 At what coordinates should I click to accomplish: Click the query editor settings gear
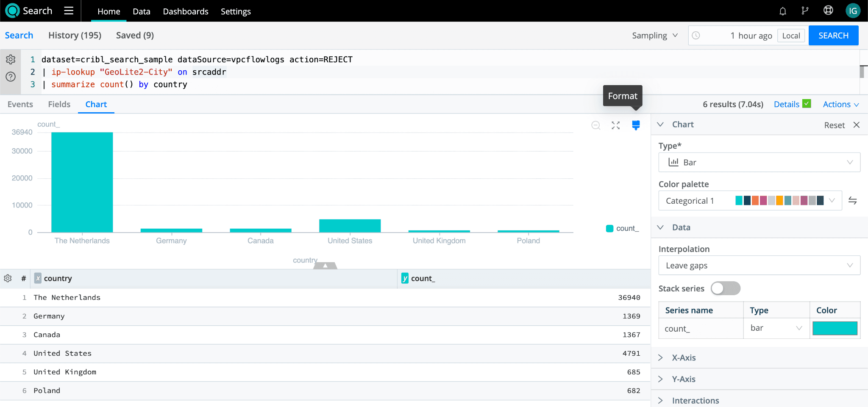(x=11, y=60)
